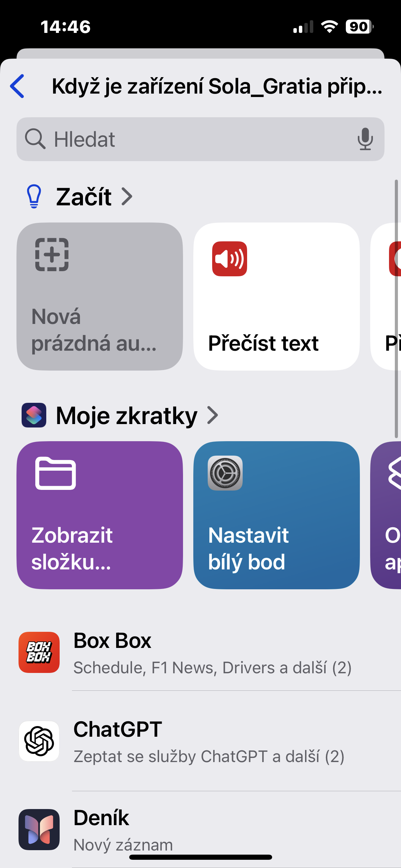Tap the ChatGPT app icon
Image resolution: width=401 pixels, height=868 pixels.
(39, 741)
